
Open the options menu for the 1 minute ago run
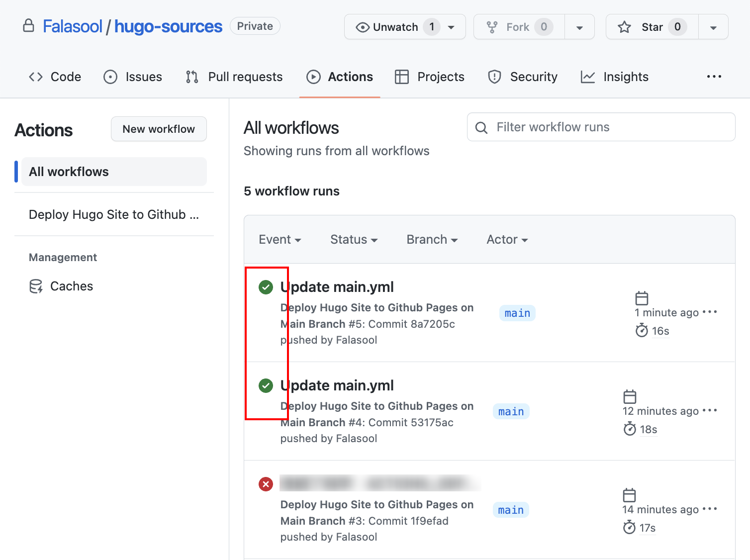[710, 312]
